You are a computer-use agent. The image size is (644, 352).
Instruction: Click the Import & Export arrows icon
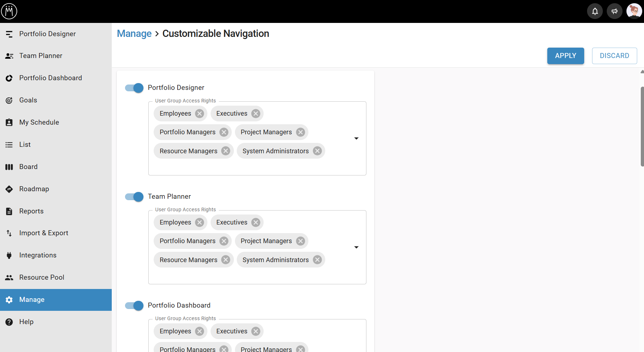[x=9, y=233]
